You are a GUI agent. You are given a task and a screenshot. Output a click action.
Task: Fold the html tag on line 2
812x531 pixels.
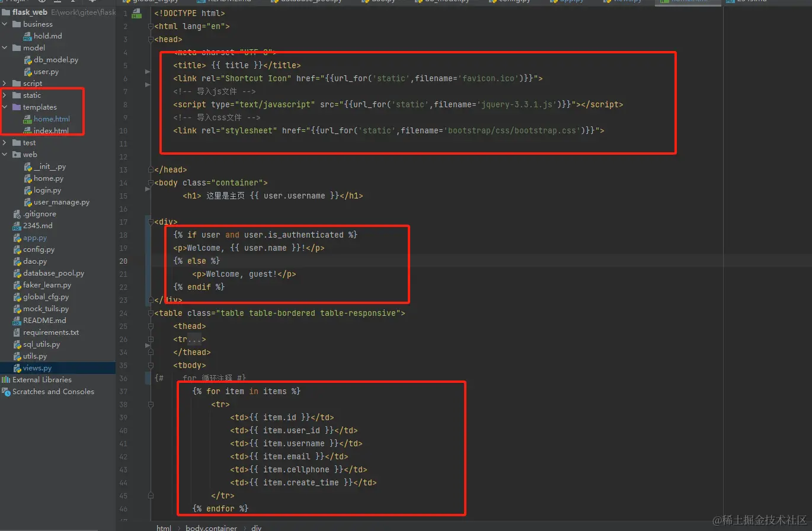click(x=151, y=26)
